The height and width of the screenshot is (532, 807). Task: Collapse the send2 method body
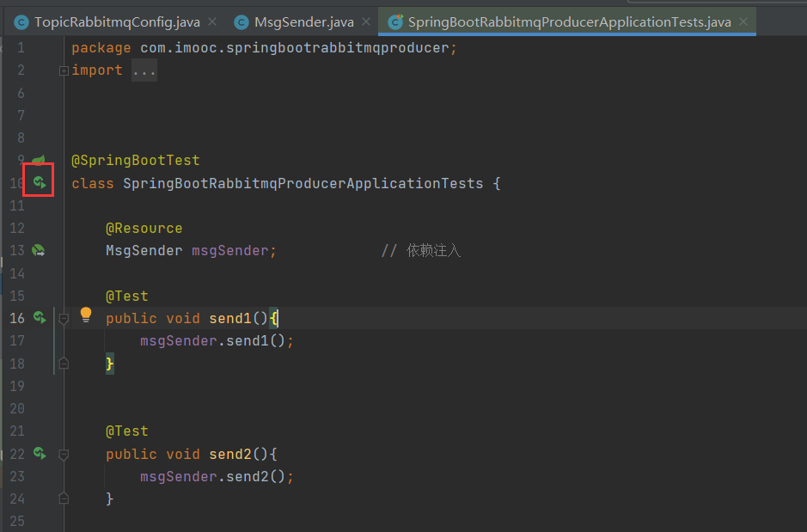point(64,455)
